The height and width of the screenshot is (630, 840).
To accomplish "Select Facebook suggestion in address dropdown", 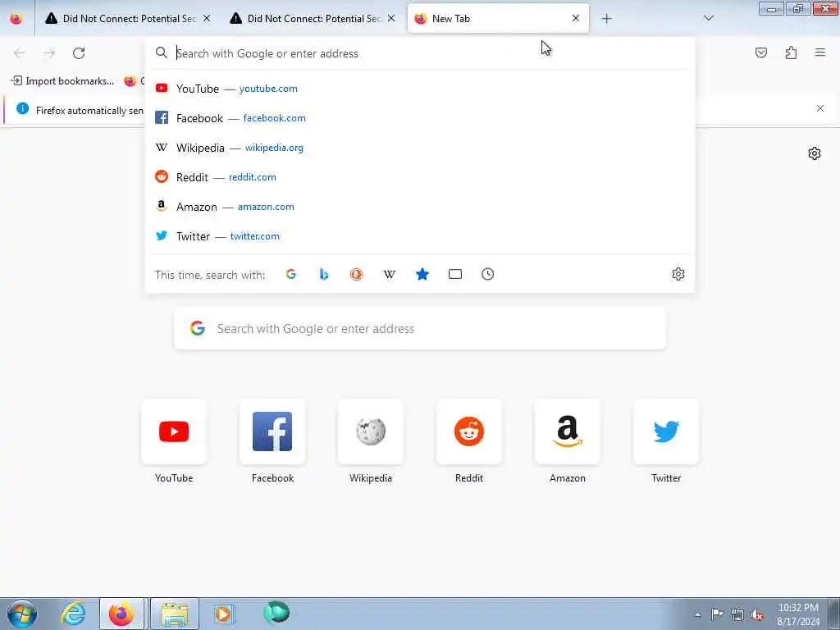I will 419,118.
